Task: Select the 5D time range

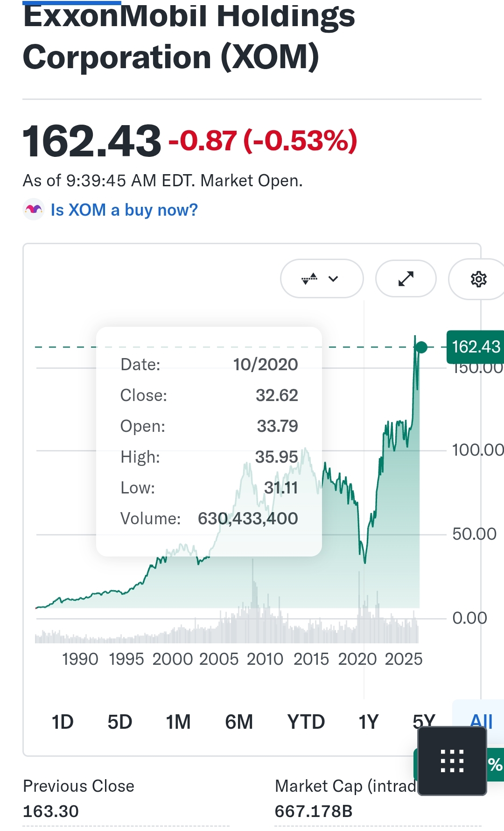Action: click(x=120, y=722)
